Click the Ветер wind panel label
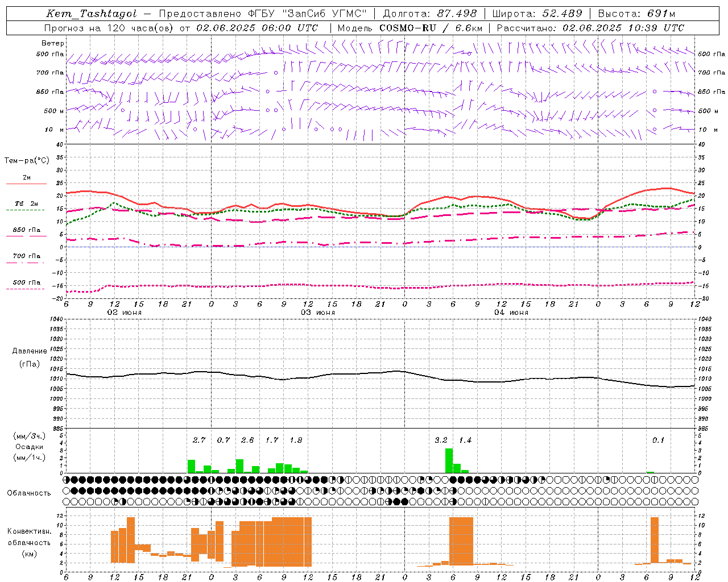Viewport: 728px width, 582px height. [53, 43]
